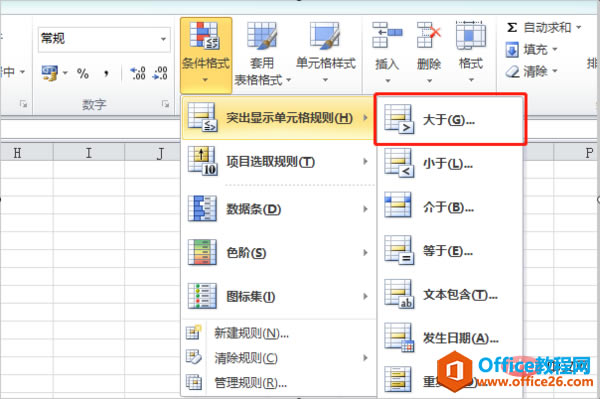Select column I header
Screen dimensions: 600x399
pos(89,153)
